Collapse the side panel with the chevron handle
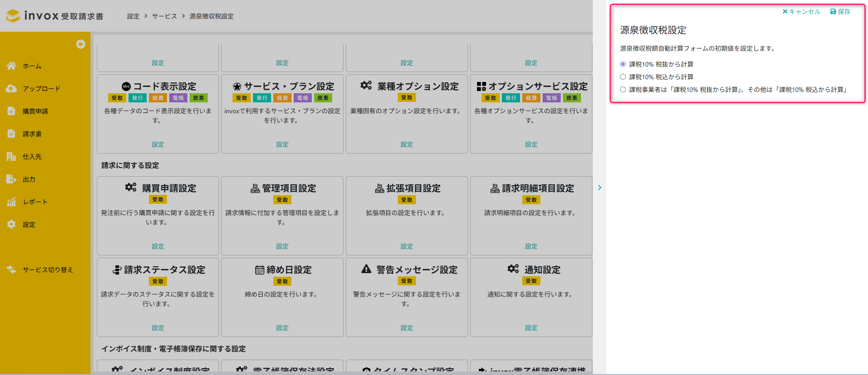The height and width of the screenshot is (375, 868). [600, 187]
